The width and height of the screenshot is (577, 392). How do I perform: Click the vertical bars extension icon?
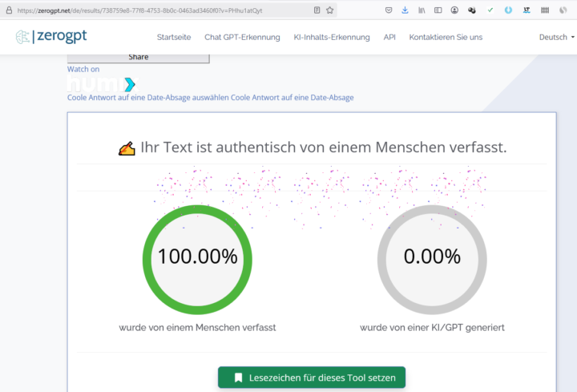pyautogui.click(x=545, y=10)
